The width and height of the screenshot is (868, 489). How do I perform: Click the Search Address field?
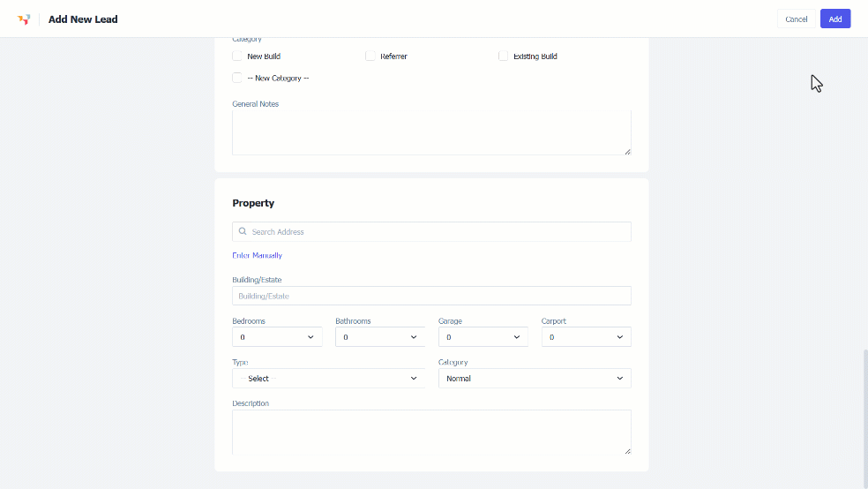click(x=431, y=231)
